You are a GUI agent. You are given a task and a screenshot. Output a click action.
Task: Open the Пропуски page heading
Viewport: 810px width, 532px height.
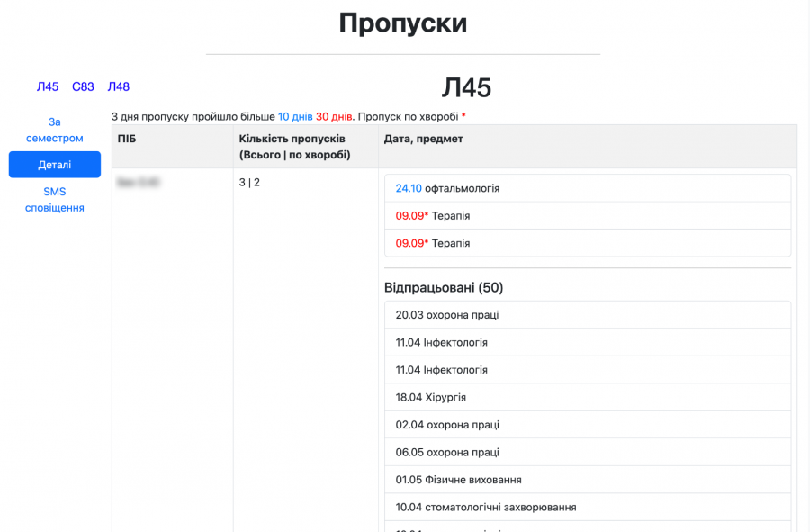pos(403,23)
